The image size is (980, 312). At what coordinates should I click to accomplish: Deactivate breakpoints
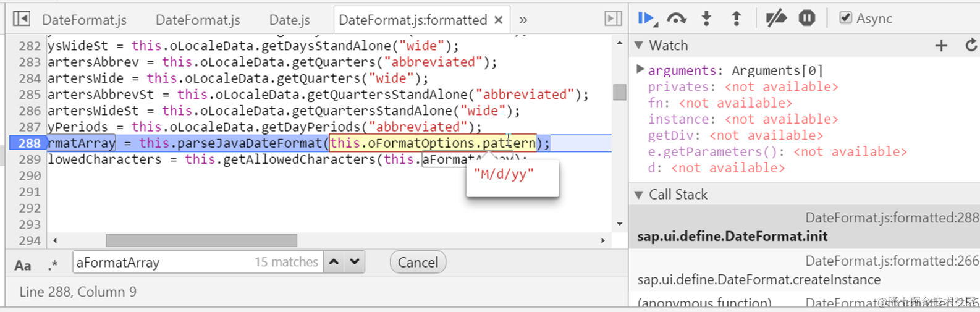pos(776,19)
